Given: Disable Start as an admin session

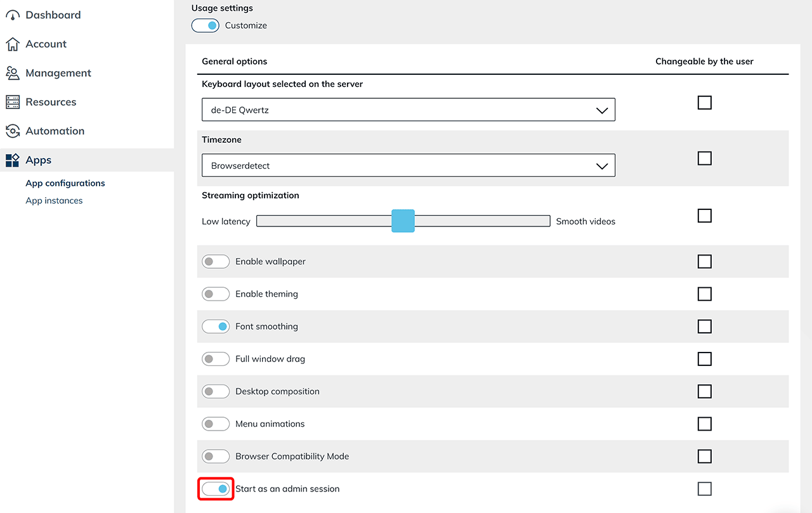Looking at the screenshot, I should 215,489.
